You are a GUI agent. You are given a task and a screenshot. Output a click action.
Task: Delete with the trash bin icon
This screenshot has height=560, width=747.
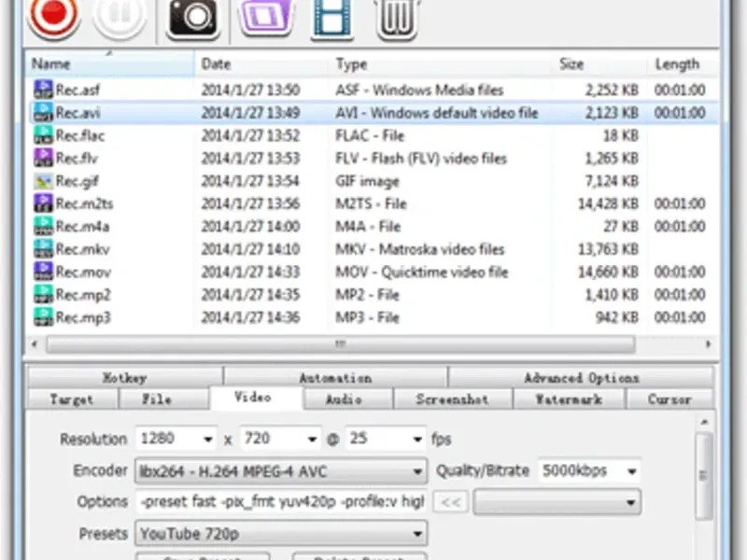pyautogui.click(x=397, y=18)
